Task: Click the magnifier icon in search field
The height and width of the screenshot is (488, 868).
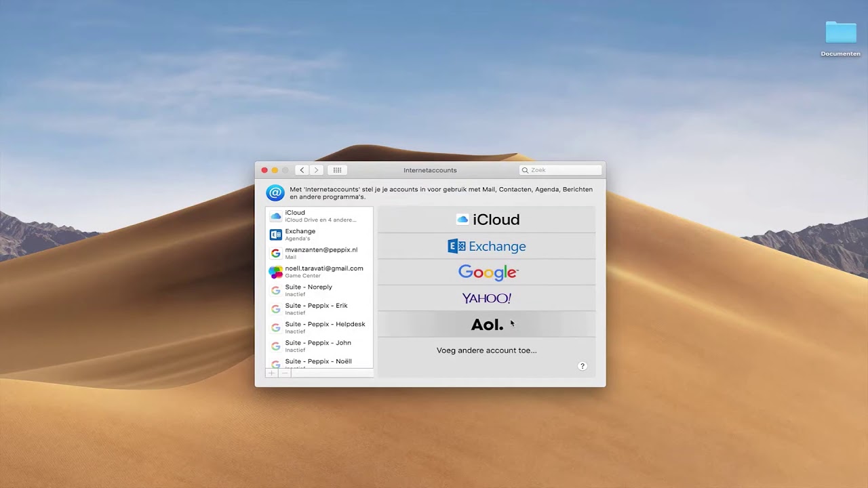Action: pyautogui.click(x=525, y=170)
